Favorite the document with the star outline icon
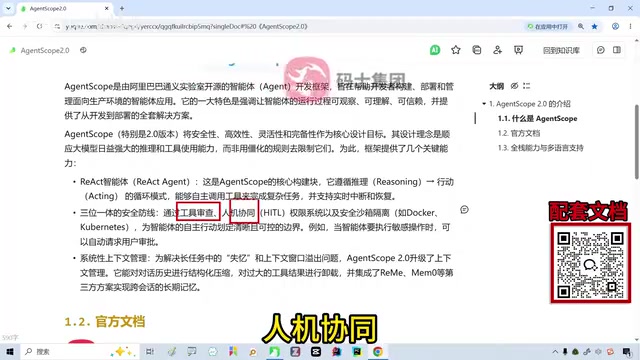This screenshot has width=640, height=360. coord(456,50)
